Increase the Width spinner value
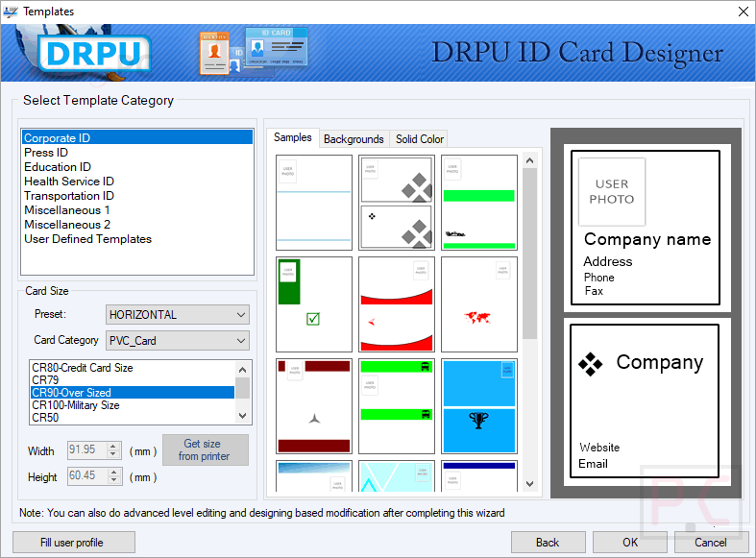 click(113, 447)
